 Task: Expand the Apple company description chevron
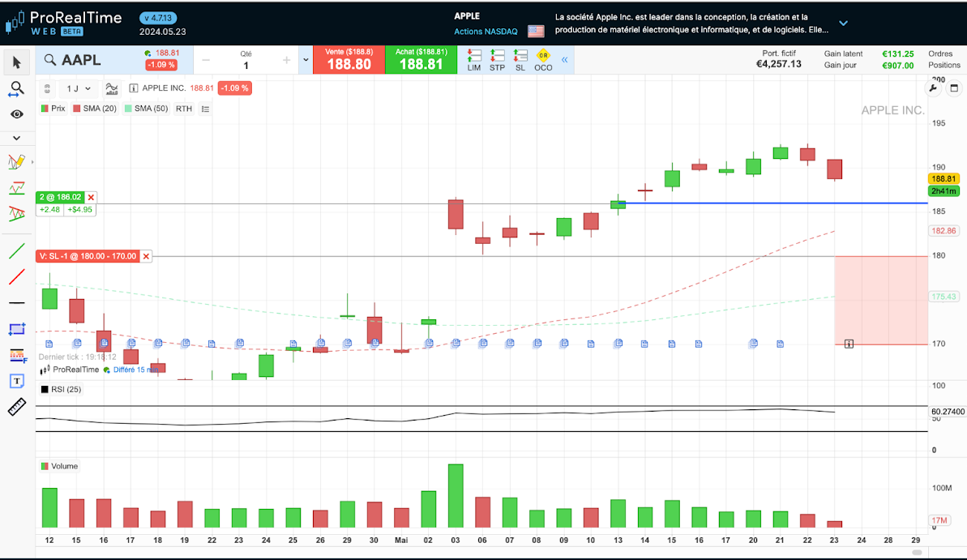(844, 24)
